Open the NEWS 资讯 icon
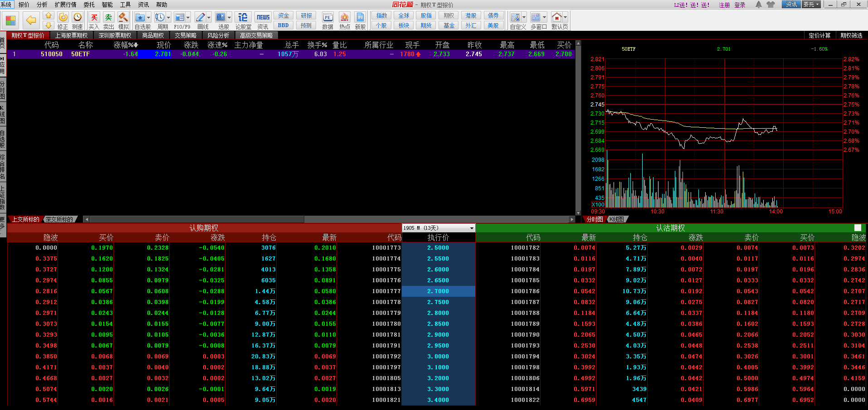This screenshot has width=868, height=410. coord(263,17)
